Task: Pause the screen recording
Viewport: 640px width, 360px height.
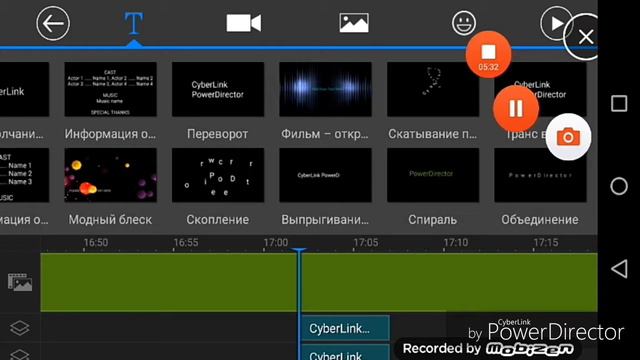Action: [x=516, y=109]
